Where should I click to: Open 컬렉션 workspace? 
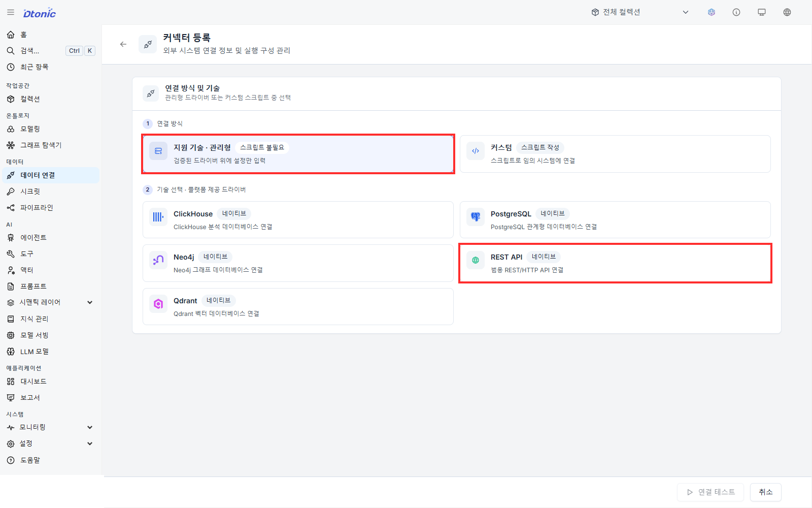(51, 99)
